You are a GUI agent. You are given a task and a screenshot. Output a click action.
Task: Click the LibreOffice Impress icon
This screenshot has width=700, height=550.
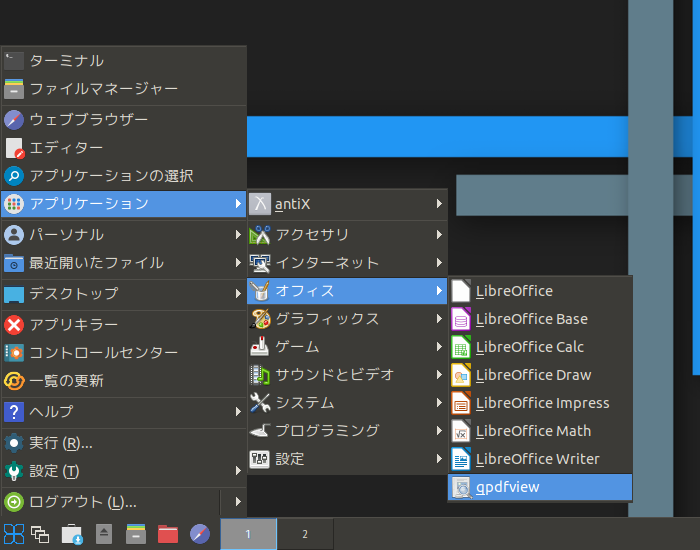461,403
